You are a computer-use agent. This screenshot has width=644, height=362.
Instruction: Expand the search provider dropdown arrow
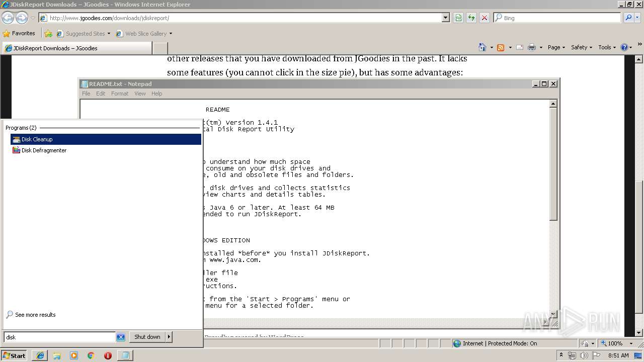(637, 18)
